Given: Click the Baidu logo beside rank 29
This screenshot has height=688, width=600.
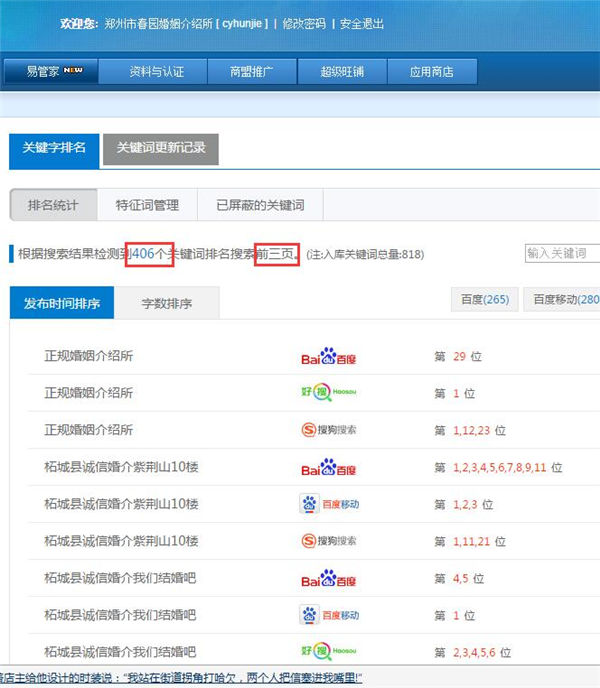Looking at the screenshot, I should 328,357.
